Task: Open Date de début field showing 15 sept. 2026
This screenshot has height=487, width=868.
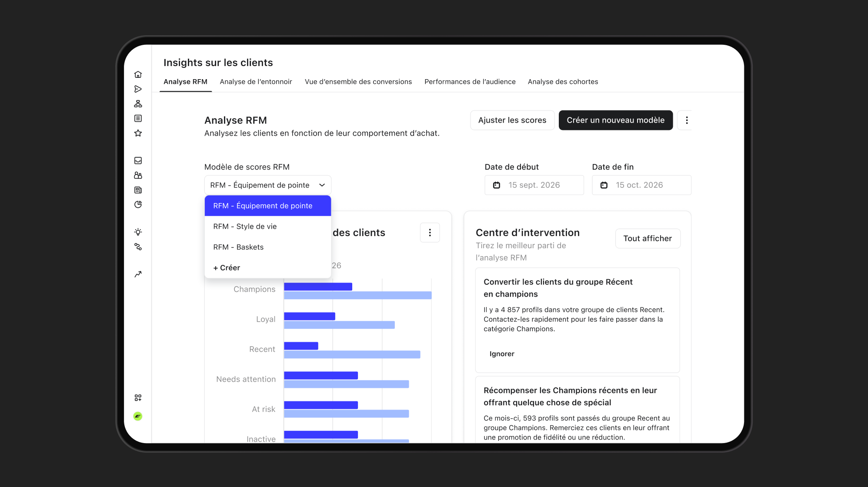Action: point(534,185)
